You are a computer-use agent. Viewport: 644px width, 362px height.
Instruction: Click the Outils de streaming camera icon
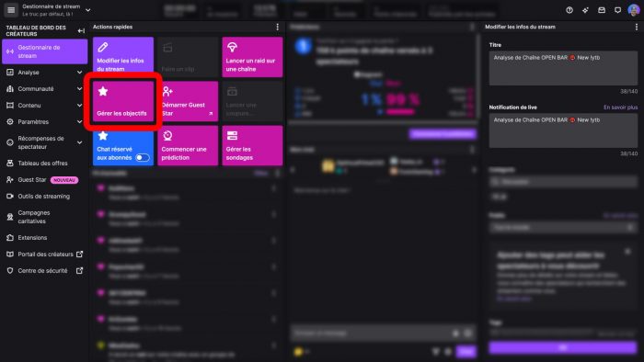coord(10,197)
